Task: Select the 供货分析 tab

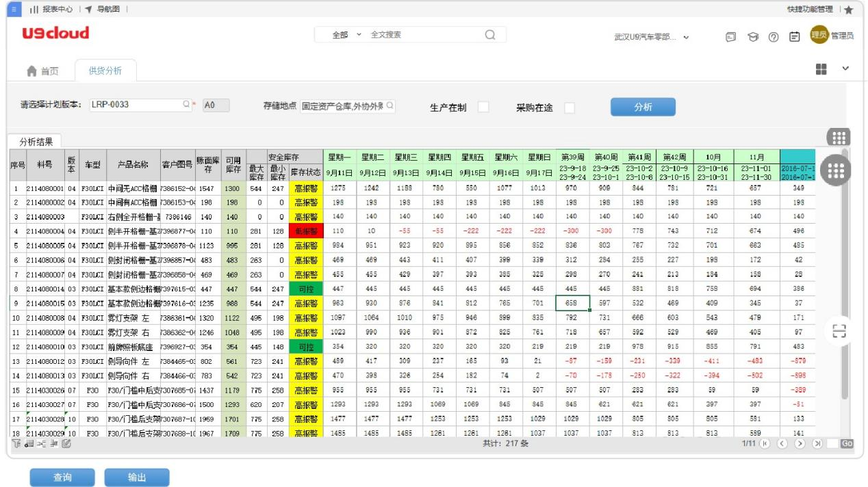Action: point(105,70)
